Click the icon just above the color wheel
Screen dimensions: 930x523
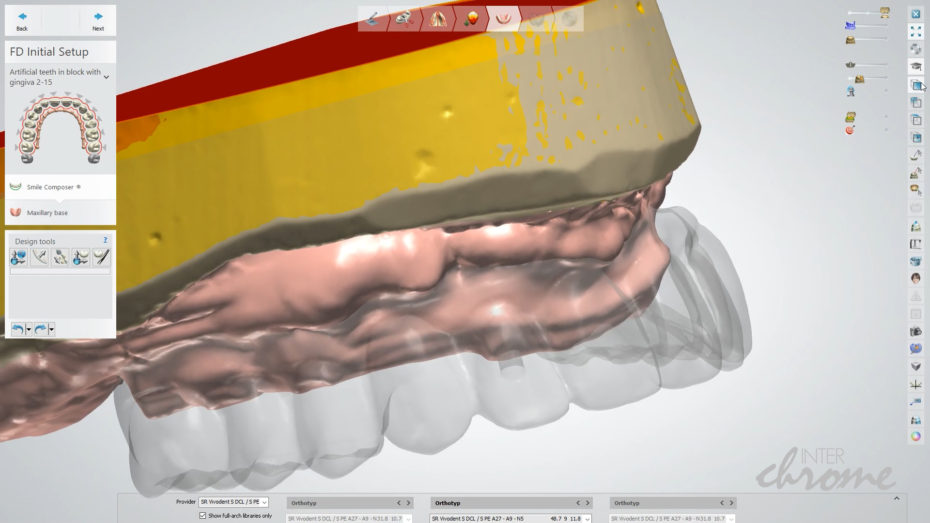tap(916, 420)
